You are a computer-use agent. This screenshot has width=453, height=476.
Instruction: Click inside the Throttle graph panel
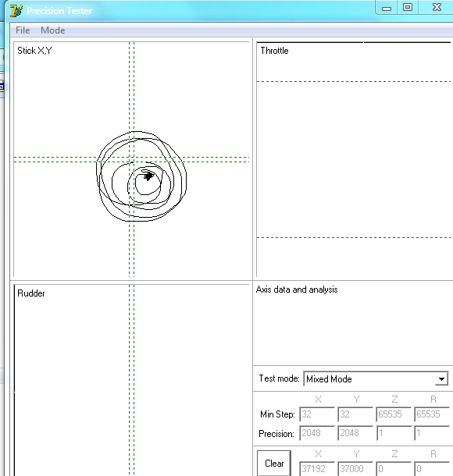coord(354,159)
